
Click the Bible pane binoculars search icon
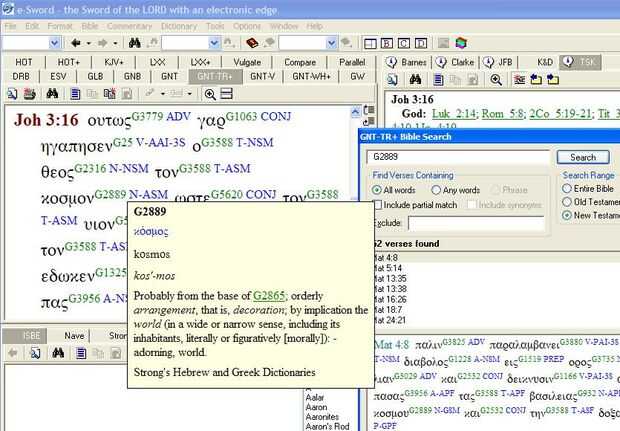[52, 94]
